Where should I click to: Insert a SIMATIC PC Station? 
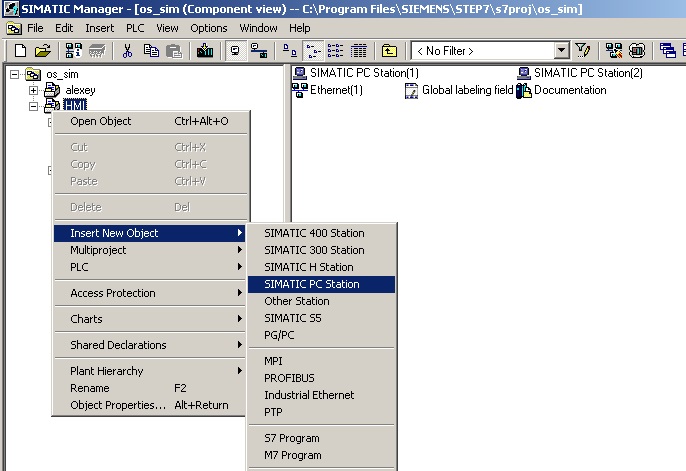pyautogui.click(x=322, y=284)
